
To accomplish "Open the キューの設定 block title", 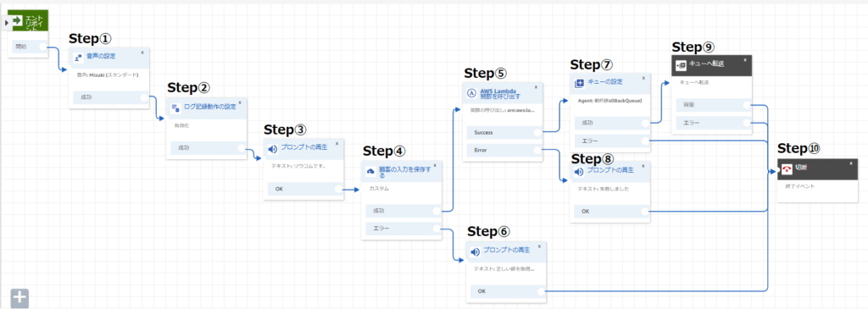I will click(605, 82).
